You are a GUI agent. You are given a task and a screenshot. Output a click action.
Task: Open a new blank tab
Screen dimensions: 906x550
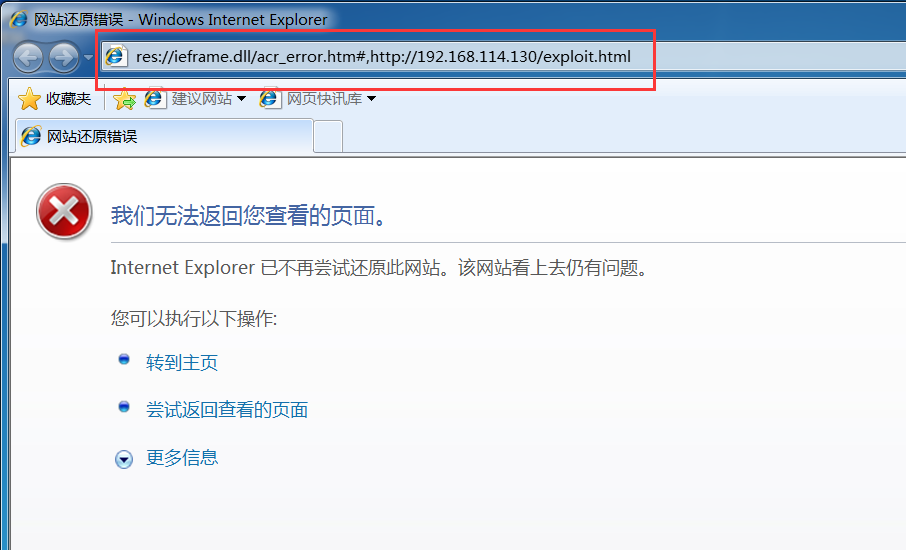pos(328,137)
